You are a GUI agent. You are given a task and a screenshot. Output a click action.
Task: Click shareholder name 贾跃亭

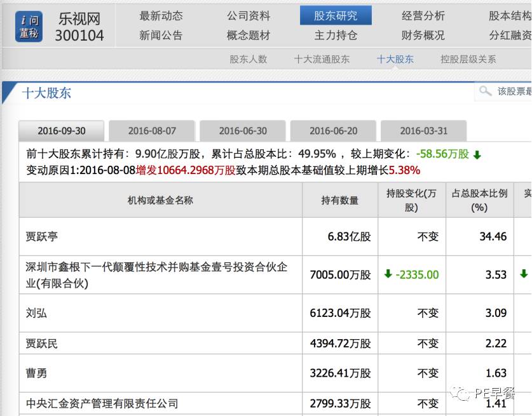click(x=42, y=236)
